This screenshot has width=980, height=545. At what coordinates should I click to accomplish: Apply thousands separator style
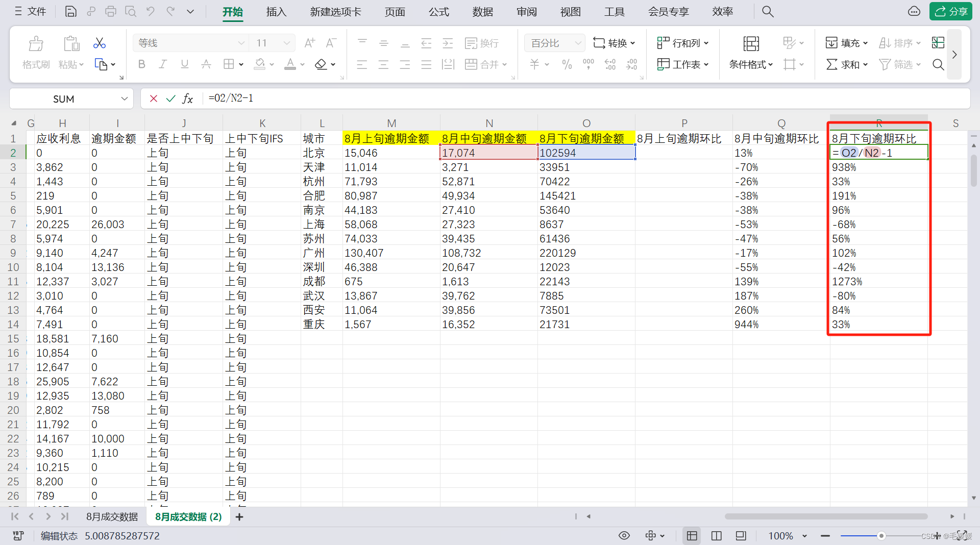click(589, 64)
